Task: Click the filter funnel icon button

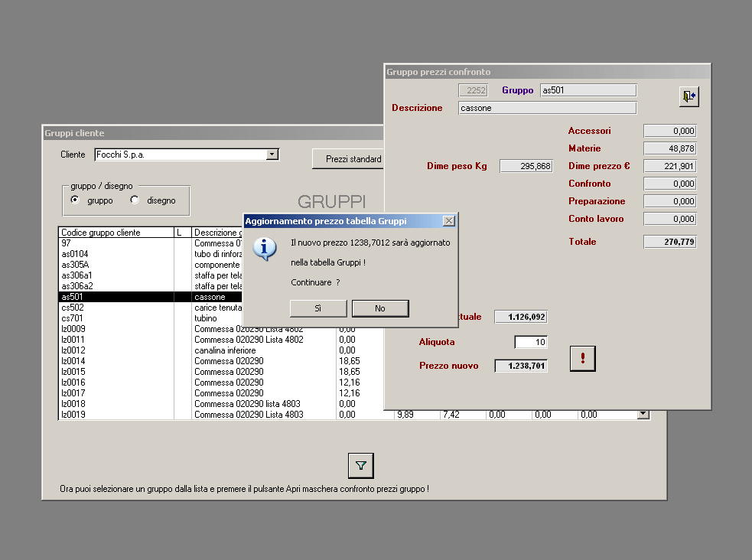Action: [x=360, y=466]
